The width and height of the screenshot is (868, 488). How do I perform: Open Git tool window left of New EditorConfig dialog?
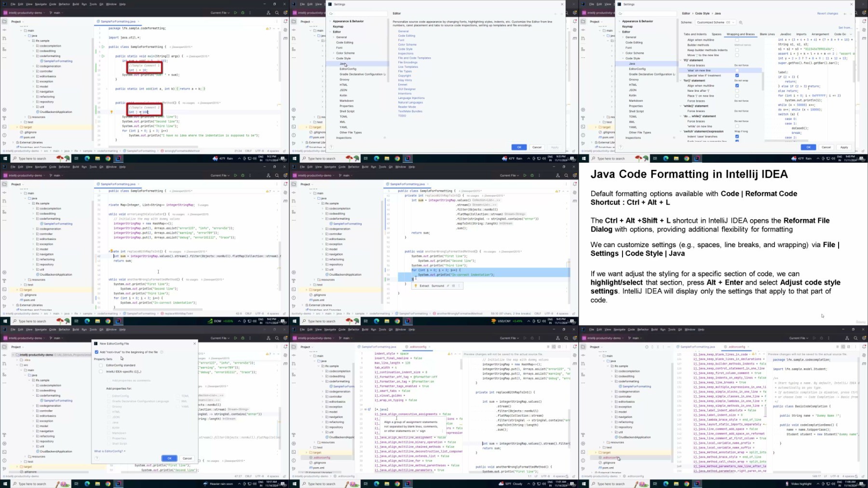pos(4,468)
